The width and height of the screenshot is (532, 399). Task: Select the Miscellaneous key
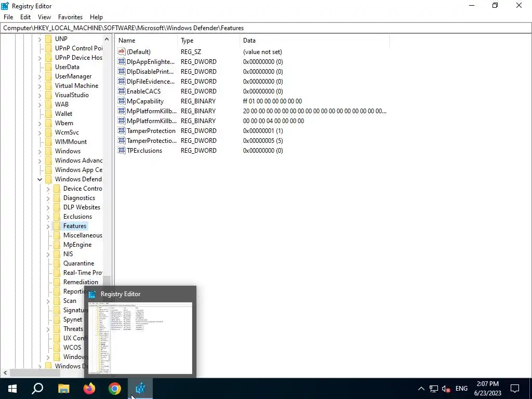[83, 235]
